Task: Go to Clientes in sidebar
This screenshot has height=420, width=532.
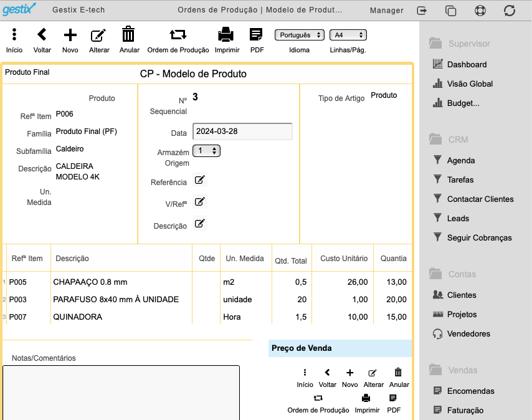Action: pos(454,295)
